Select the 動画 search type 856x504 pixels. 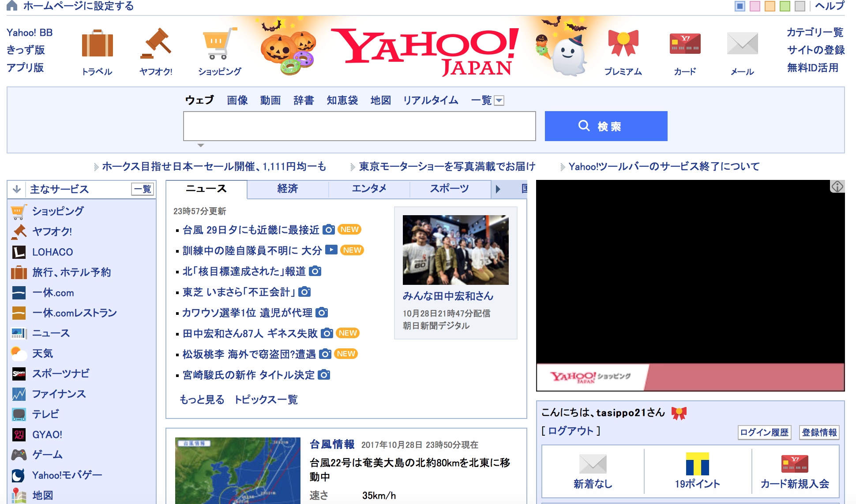[x=270, y=101]
